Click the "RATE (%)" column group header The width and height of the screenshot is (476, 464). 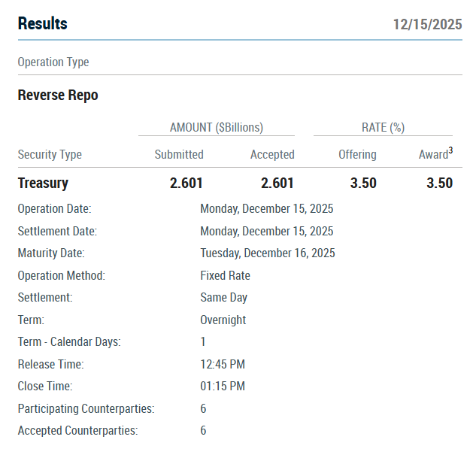click(383, 127)
